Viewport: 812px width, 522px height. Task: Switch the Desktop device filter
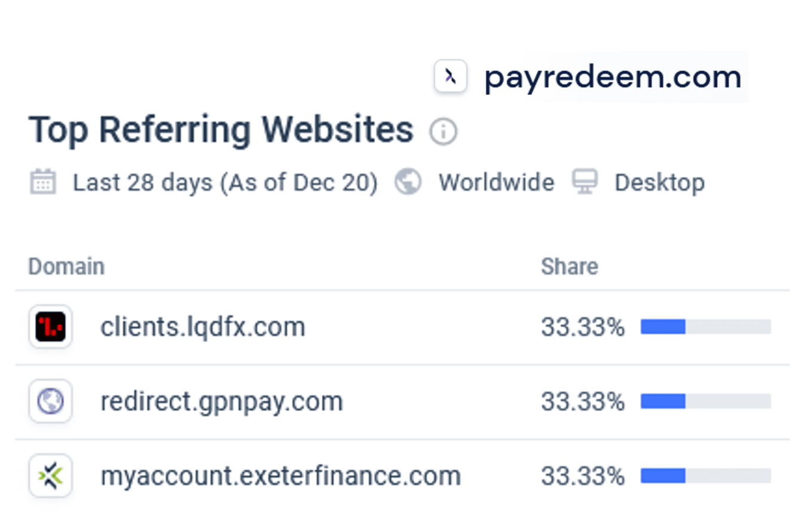coord(659,182)
